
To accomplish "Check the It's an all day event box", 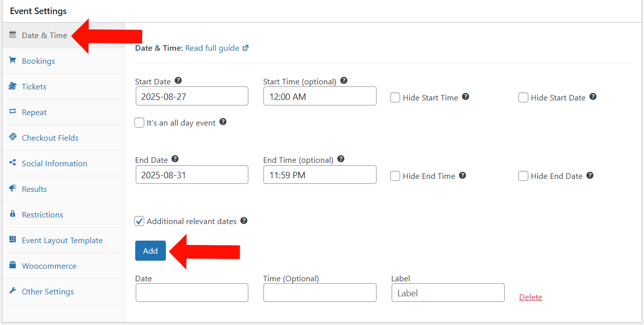I will click(x=140, y=123).
